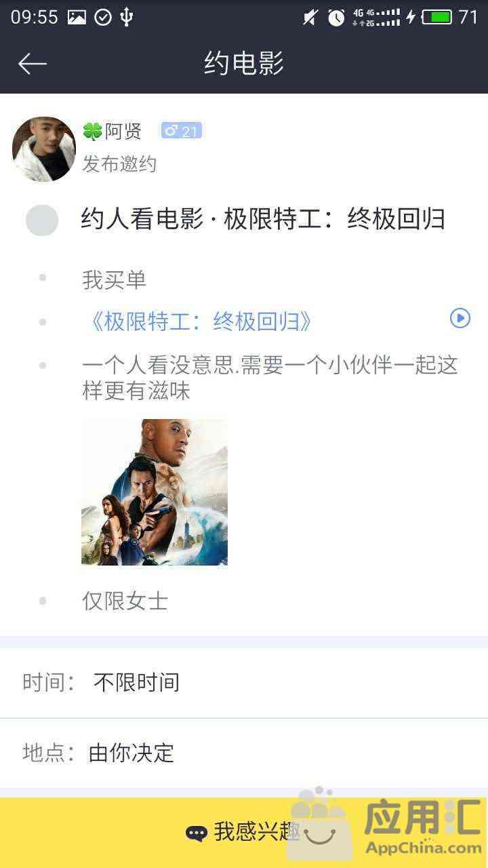The height and width of the screenshot is (868, 488).
Task: Tap username 阿贤
Action: (123, 131)
